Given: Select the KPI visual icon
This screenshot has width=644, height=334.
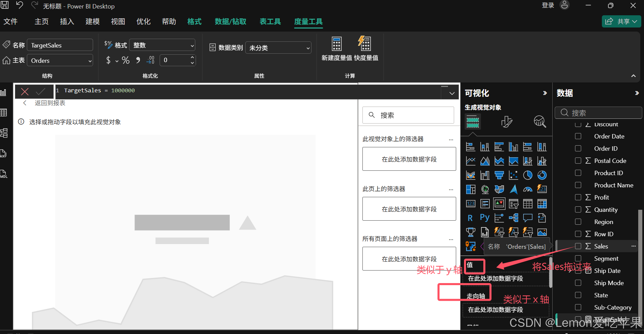Looking at the screenshot, I should click(499, 204).
